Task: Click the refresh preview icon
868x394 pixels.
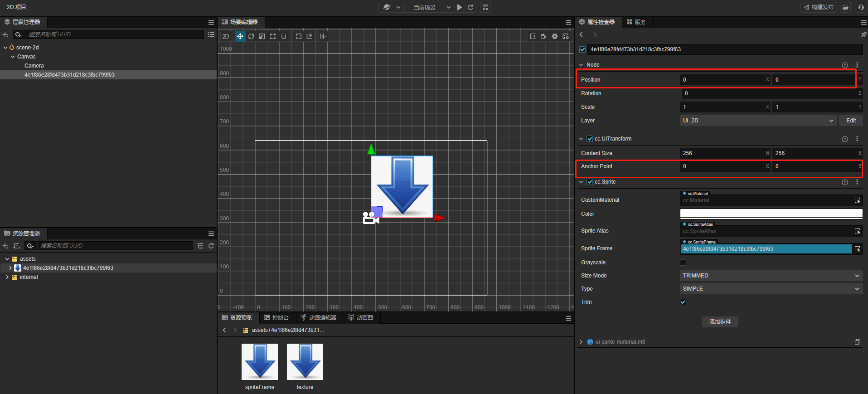Action: point(470,7)
